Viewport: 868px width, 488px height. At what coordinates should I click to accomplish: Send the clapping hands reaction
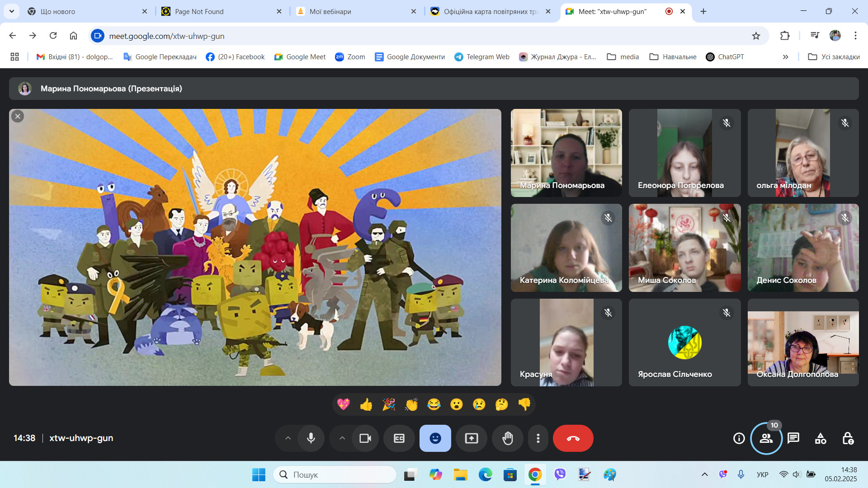pos(411,404)
